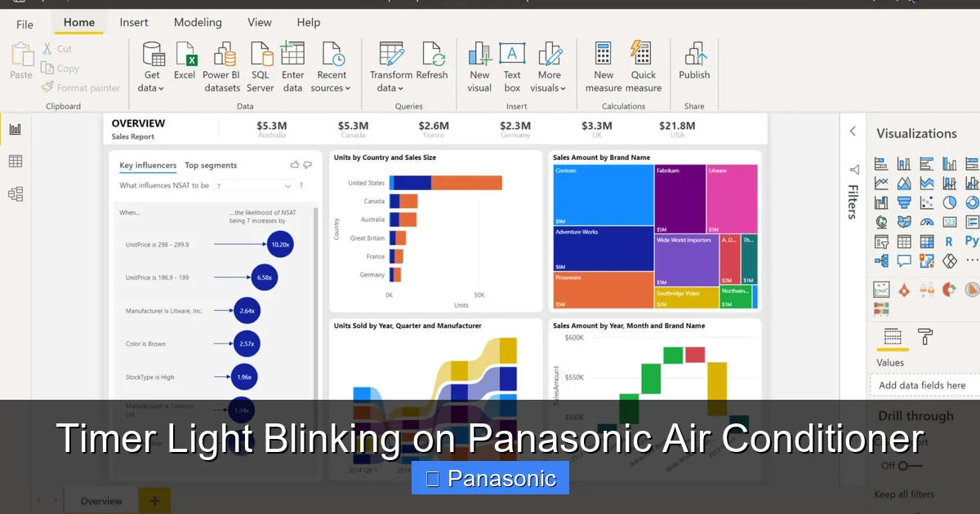
Task: Select the Fabrikam treemap tile
Action: point(680,199)
